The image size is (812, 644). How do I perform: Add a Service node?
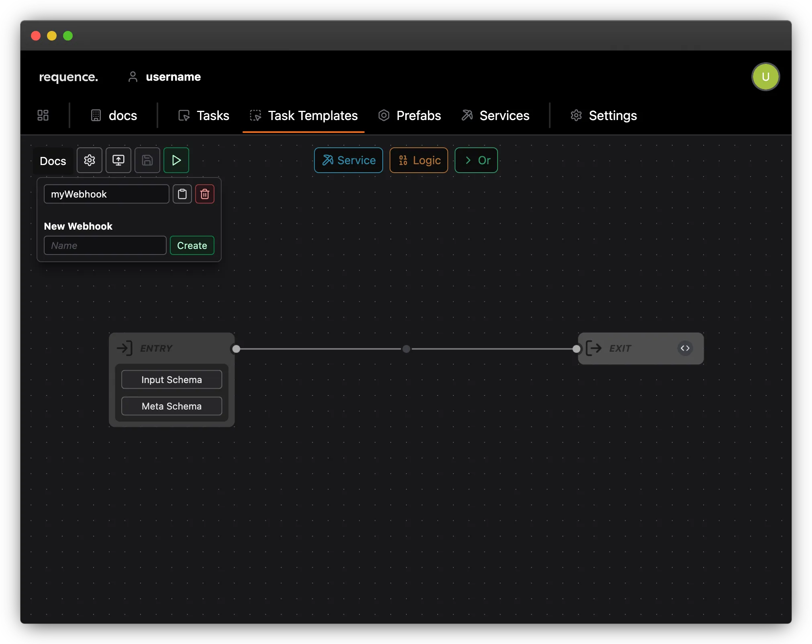point(348,160)
